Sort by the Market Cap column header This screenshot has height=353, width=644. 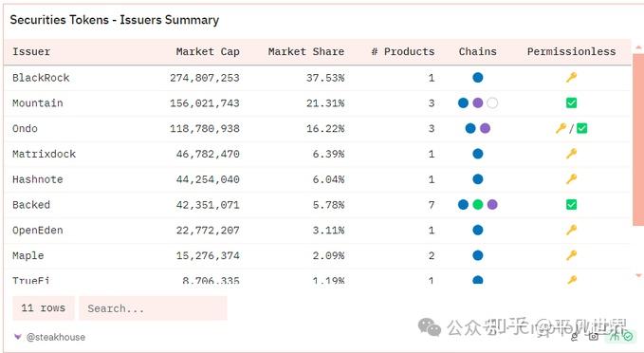(x=208, y=52)
